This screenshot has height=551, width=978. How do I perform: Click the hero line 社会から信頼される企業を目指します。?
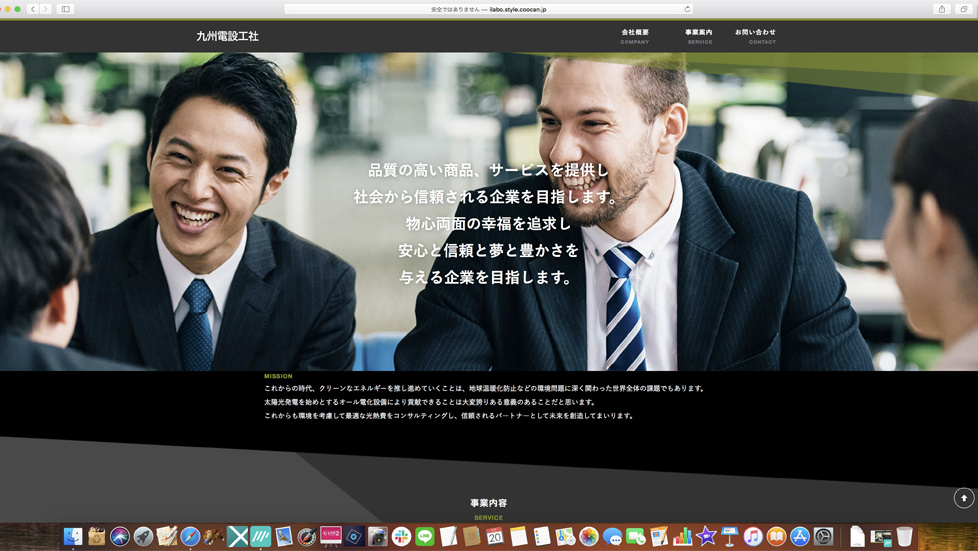[486, 197]
